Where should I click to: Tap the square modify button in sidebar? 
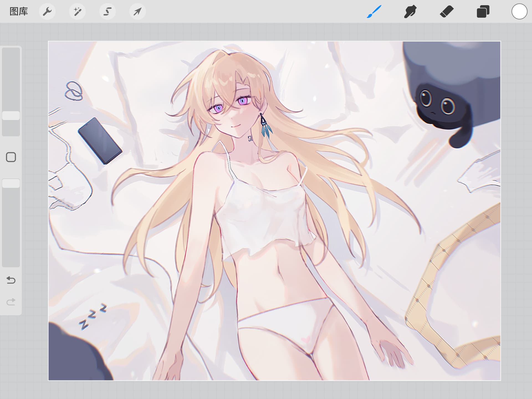pos(11,157)
